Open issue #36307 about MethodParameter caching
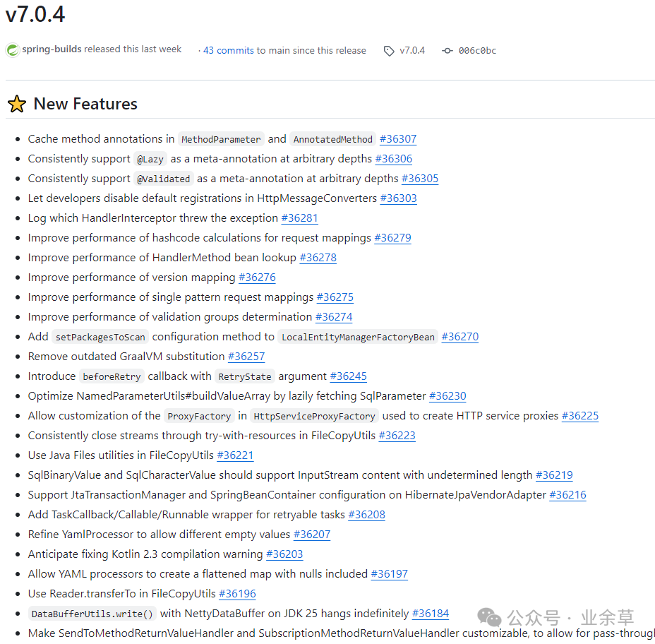Viewport: 655px width, 644px height. 397,138
